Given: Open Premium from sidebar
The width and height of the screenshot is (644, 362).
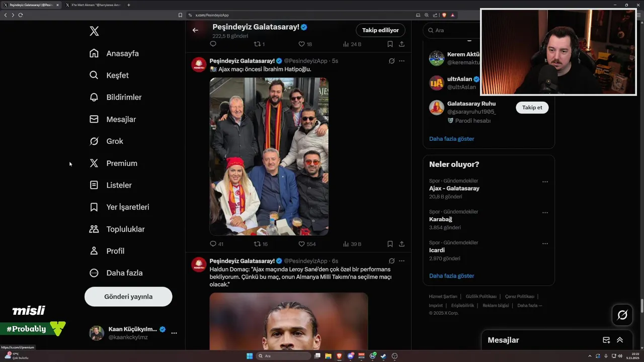Looking at the screenshot, I should click(x=113, y=163).
